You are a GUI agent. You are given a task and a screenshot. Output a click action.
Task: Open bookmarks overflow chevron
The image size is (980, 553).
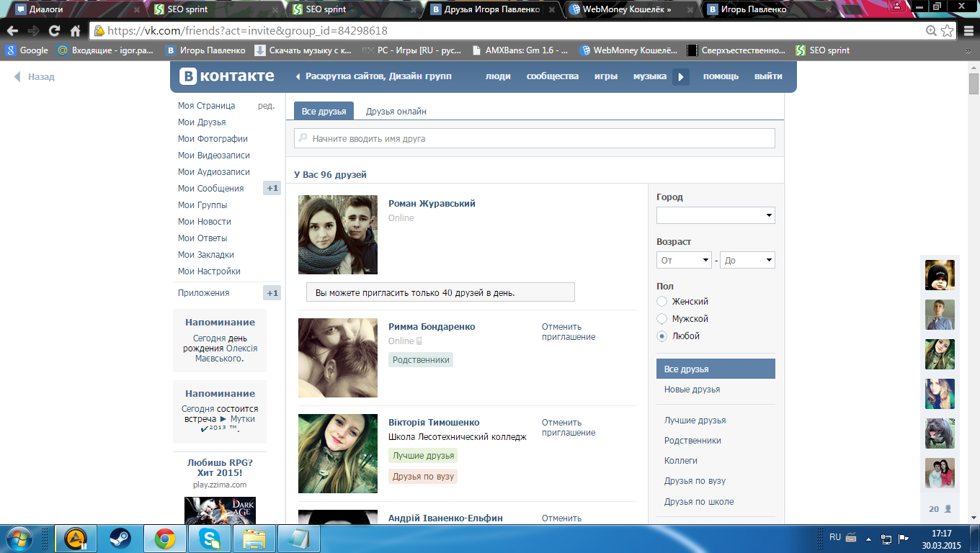[x=968, y=50]
